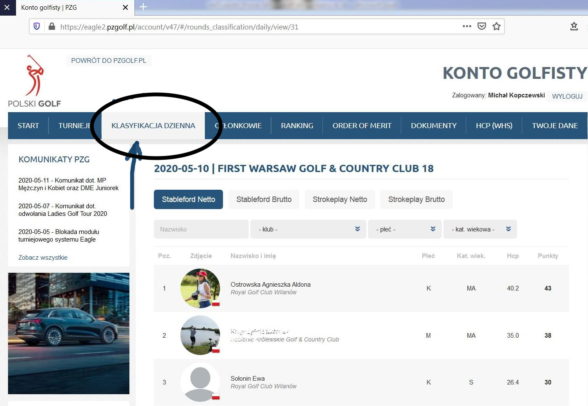588x406 pixels.
Task: Switch to Strokeplay Brutto tab
Action: pyautogui.click(x=416, y=199)
